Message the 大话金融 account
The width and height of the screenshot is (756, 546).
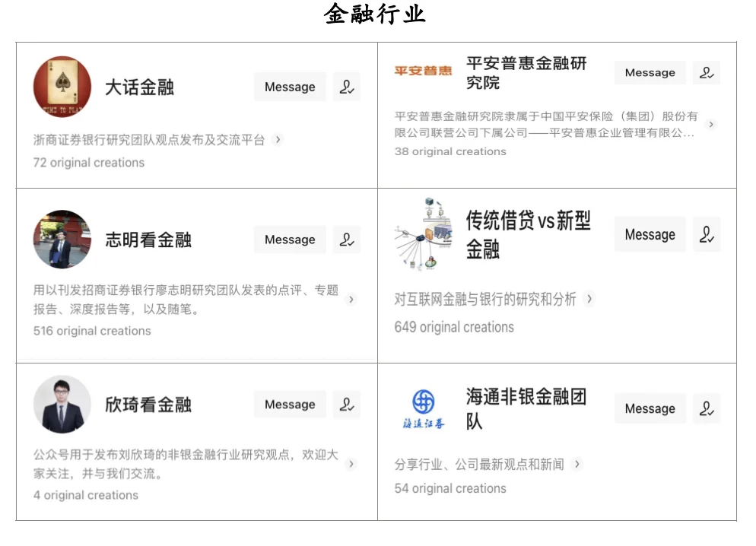point(290,87)
